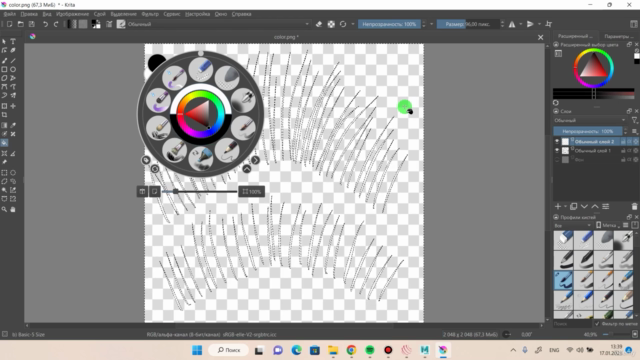Screen dimensions: 640x360
Task: Open the Fill Gradients toolbar button
Action: tap(72, 24)
